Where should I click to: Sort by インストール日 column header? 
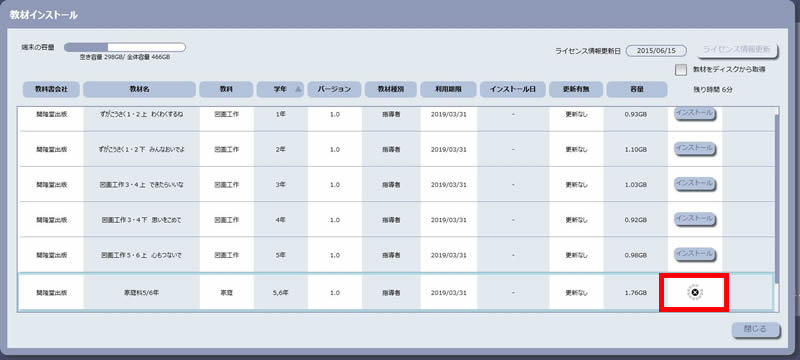pyautogui.click(x=512, y=89)
